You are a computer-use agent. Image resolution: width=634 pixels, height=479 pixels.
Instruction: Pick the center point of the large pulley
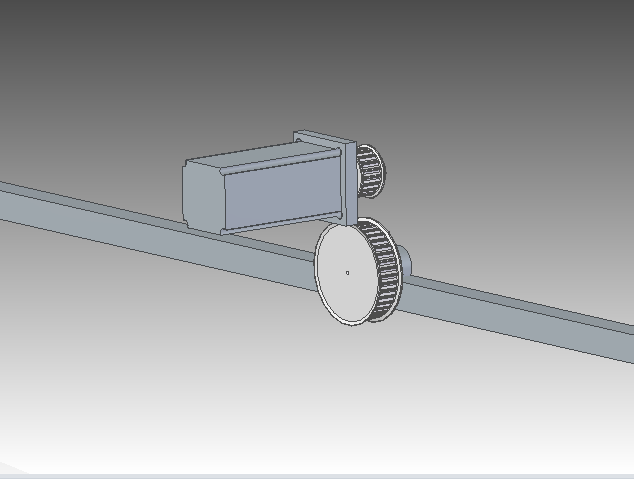(347, 273)
